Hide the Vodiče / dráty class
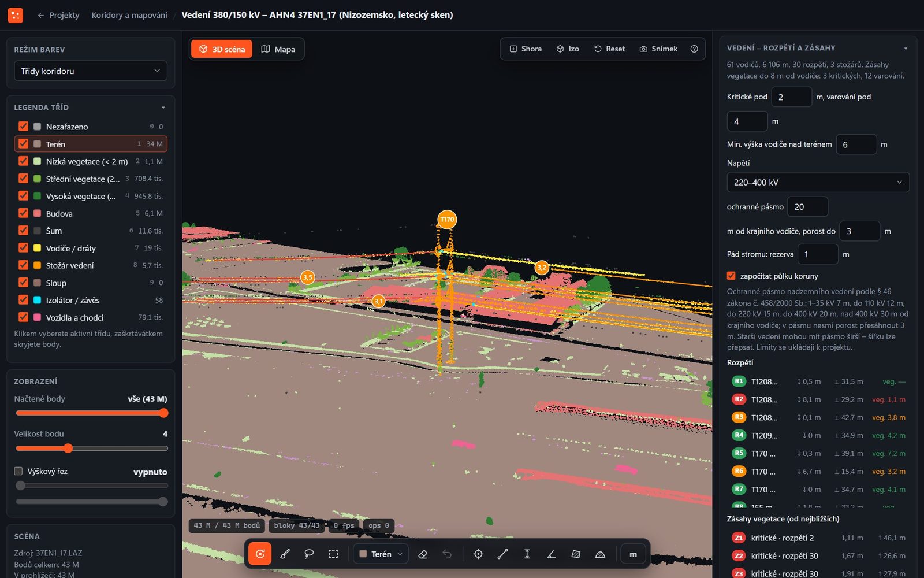Image resolution: width=924 pixels, height=578 pixels. click(23, 247)
